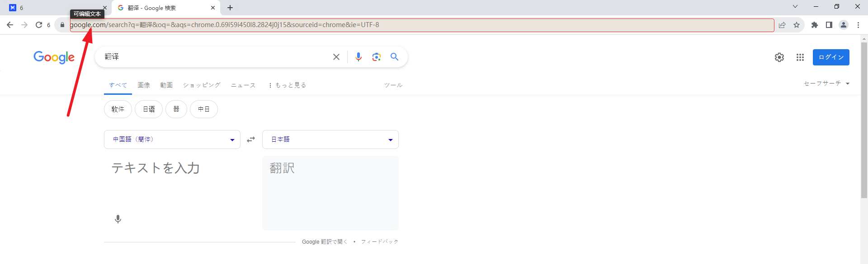Open the source language 中国語 dropdown
The height and width of the screenshot is (264, 868).
[172, 139]
